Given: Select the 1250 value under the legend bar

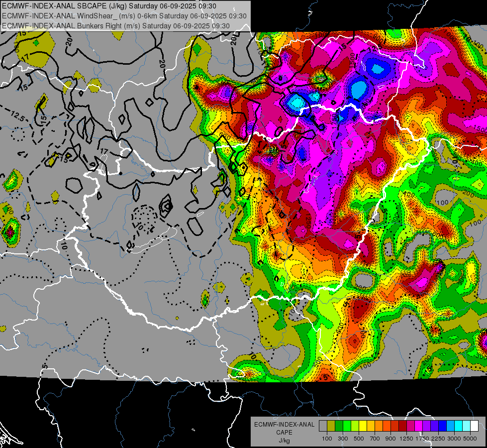Looking at the screenshot, I should click(x=406, y=439).
